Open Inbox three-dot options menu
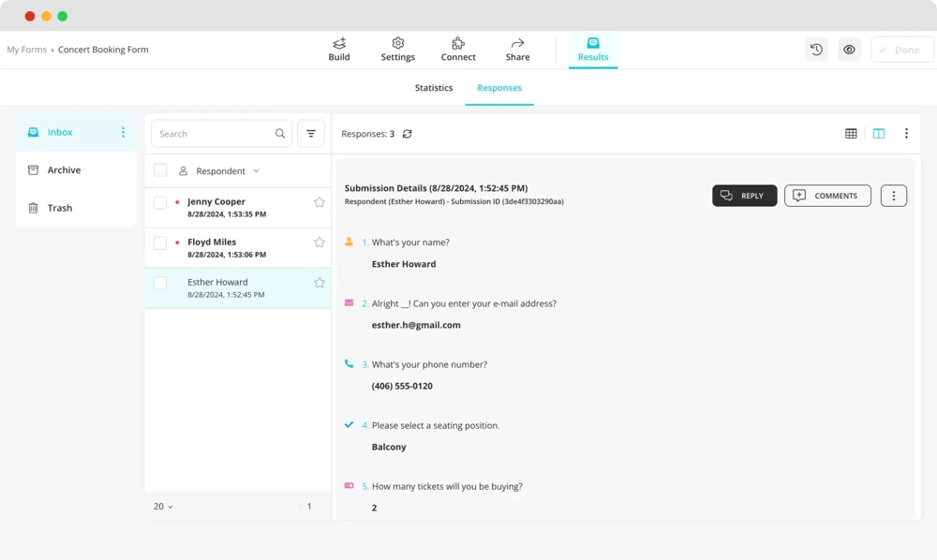 tap(123, 133)
